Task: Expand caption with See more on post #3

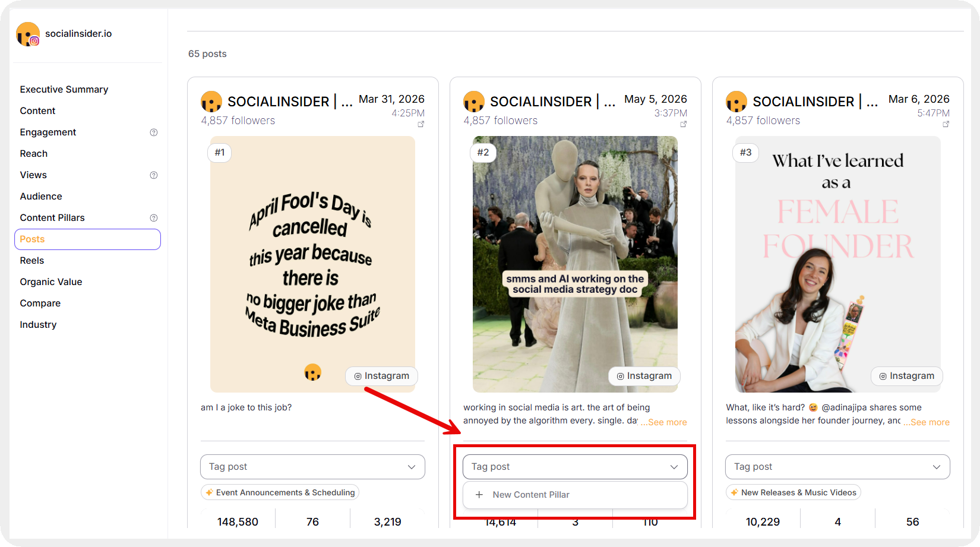Action: tap(926, 422)
